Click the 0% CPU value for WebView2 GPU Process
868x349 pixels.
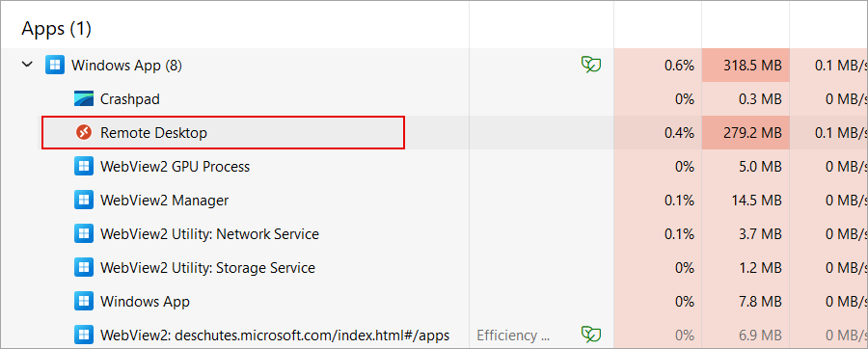pyautogui.click(x=685, y=167)
